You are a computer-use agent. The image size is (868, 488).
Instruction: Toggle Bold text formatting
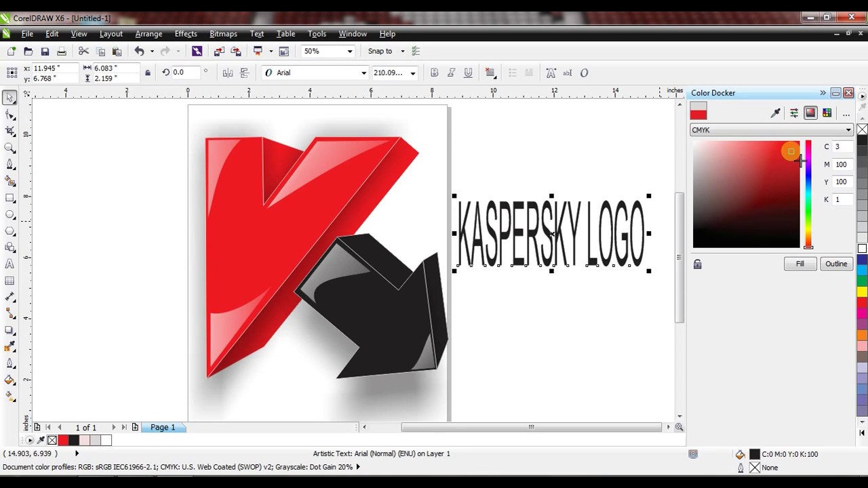pyautogui.click(x=435, y=73)
